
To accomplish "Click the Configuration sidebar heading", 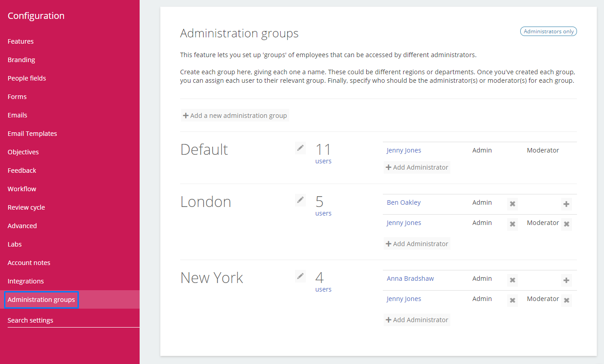I will (36, 16).
